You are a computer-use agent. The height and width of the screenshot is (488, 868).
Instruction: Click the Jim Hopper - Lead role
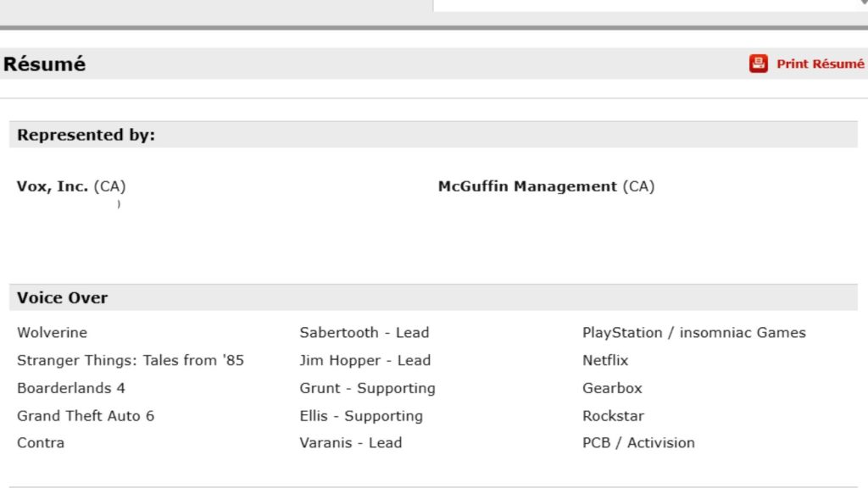click(x=365, y=360)
